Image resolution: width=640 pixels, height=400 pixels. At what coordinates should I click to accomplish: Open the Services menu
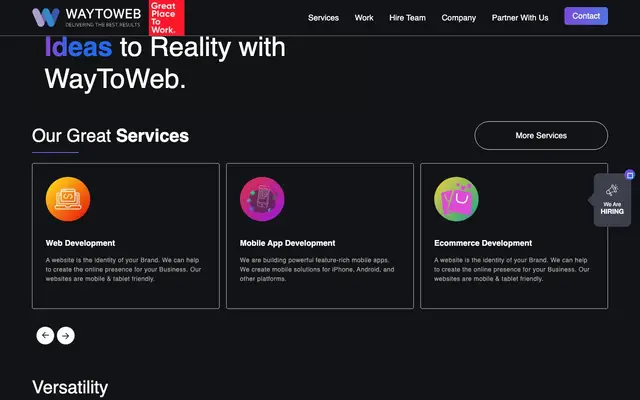[x=323, y=18]
